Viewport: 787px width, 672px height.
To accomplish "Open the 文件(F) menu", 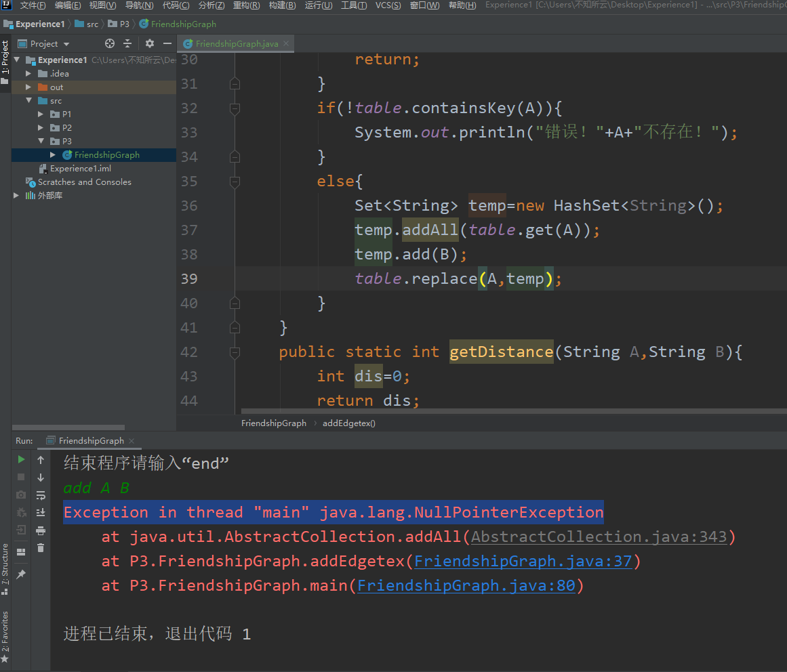I will 33,5.
